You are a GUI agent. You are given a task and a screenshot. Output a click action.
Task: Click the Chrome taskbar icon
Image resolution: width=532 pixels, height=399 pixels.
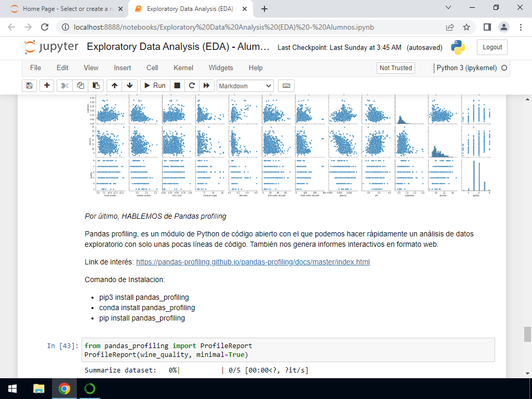pos(64,389)
